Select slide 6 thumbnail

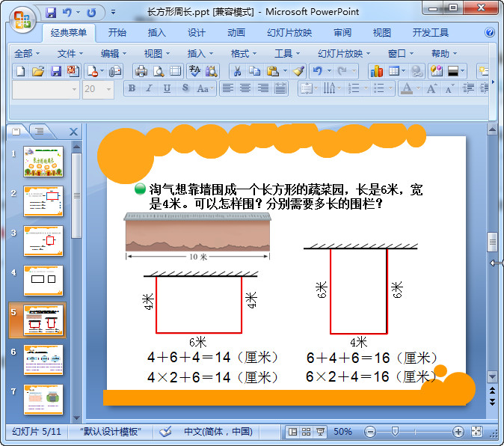(43, 360)
